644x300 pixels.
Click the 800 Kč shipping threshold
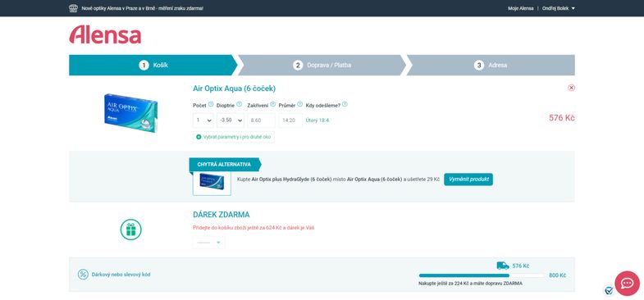coord(557,275)
